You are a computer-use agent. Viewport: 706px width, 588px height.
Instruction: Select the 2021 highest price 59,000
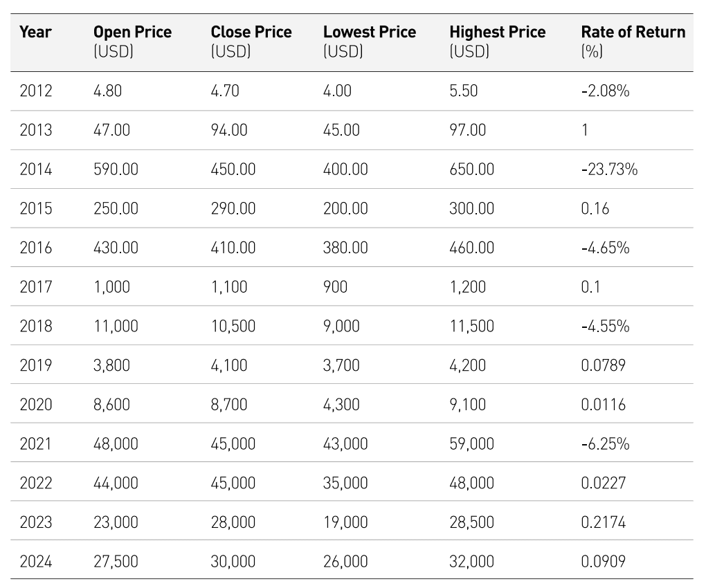coord(471,443)
